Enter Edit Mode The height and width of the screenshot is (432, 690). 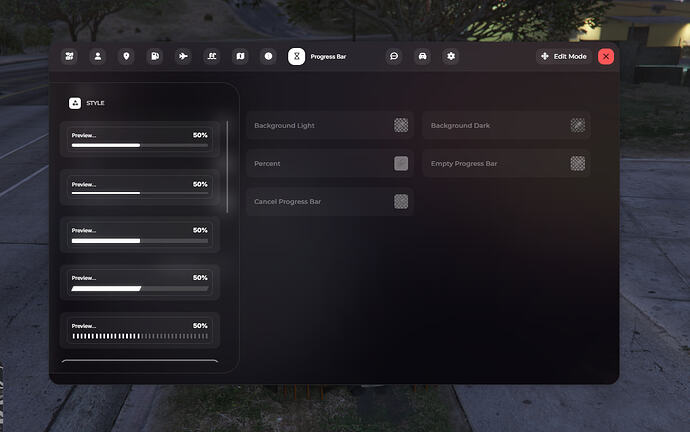click(x=564, y=56)
